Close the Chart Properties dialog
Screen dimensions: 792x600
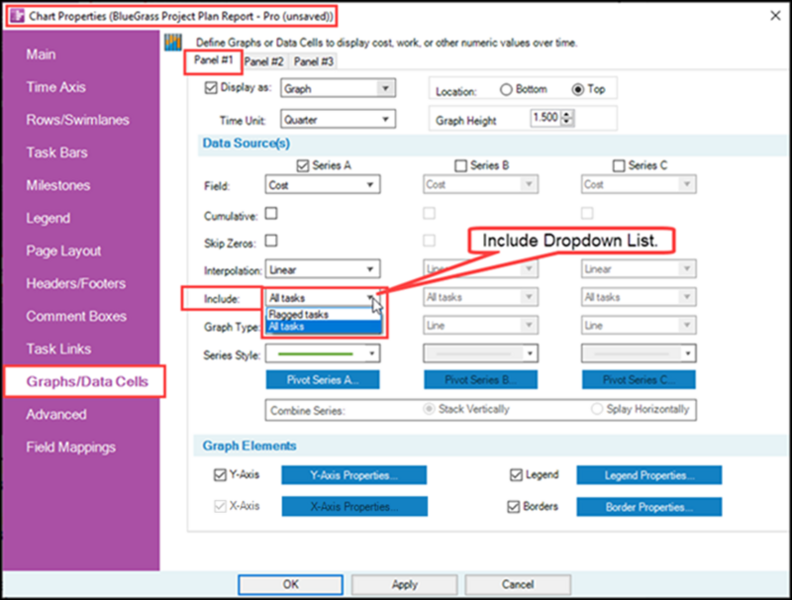[775, 16]
